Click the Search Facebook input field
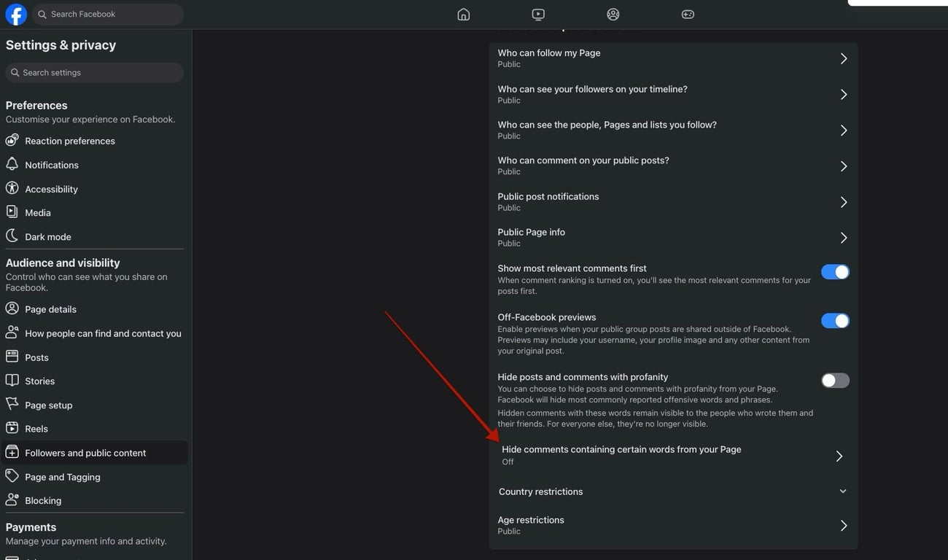Viewport: 948px width, 560px height. point(108,14)
